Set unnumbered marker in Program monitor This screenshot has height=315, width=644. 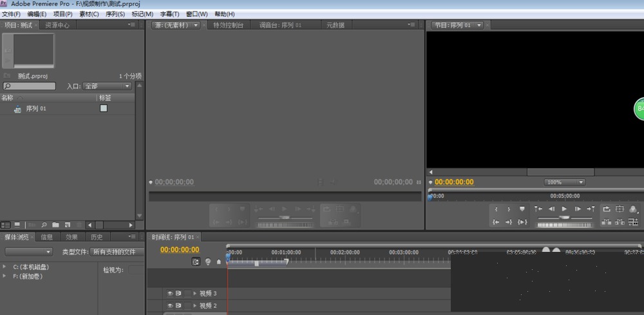522,209
